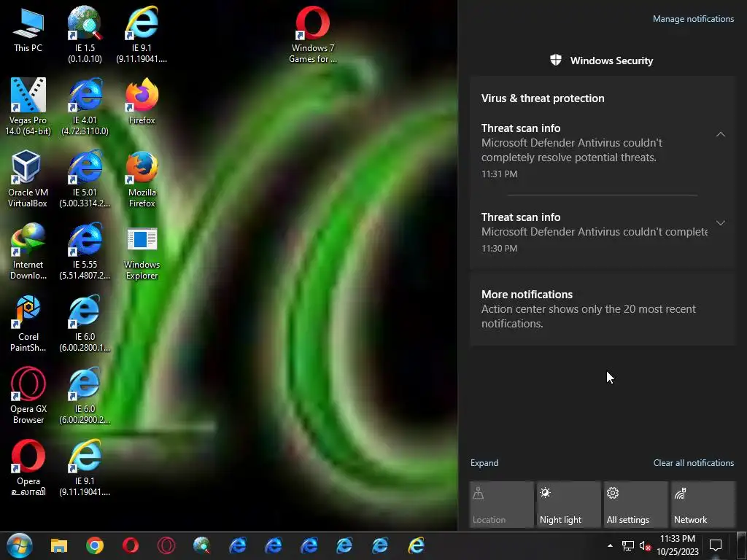
Task: Click the Windows Start orb
Action: click(20, 545)
